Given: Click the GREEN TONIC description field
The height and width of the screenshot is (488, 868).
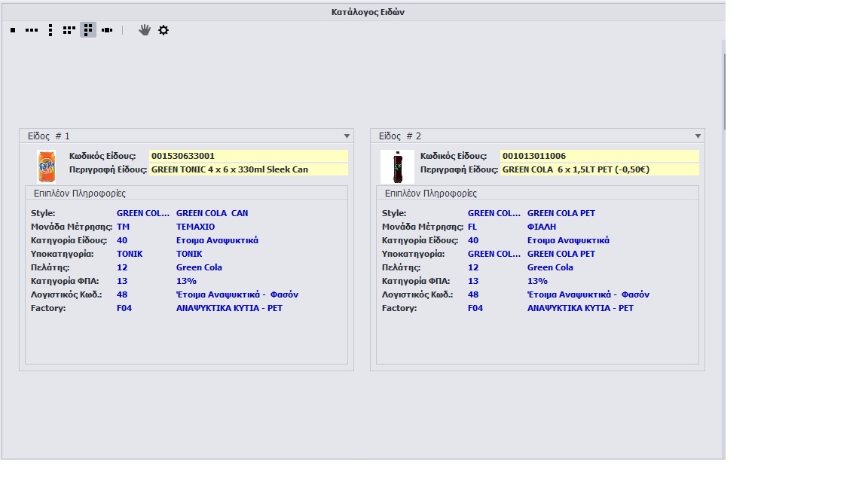Looking at the screenshot, I should click(249, 169).
